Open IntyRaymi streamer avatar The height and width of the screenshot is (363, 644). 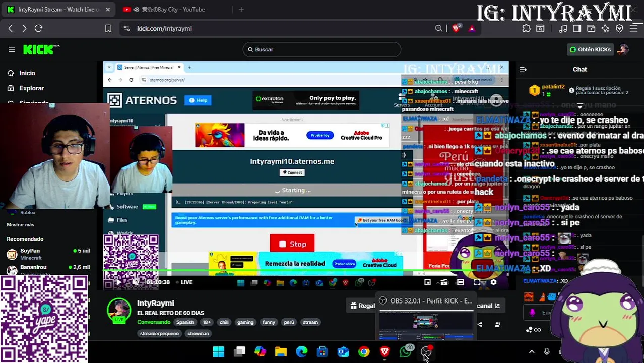click(x=119, y=311)
